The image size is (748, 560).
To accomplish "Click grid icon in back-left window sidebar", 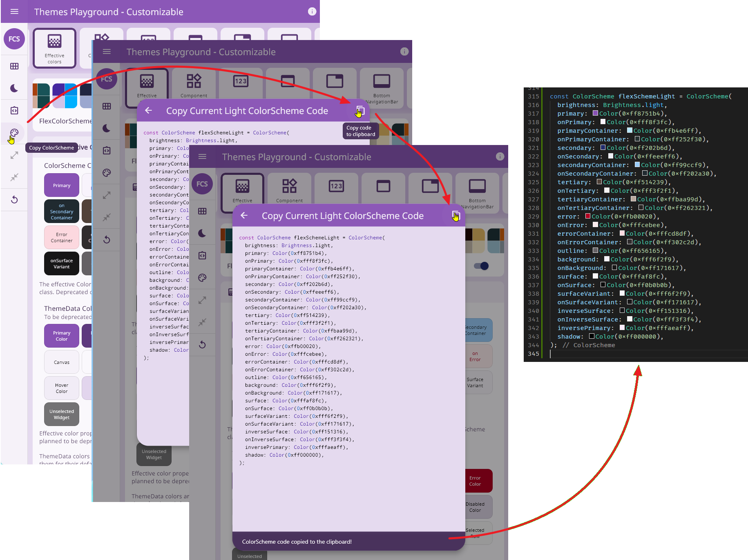I will pyautogui.click(x=14, y=66).
